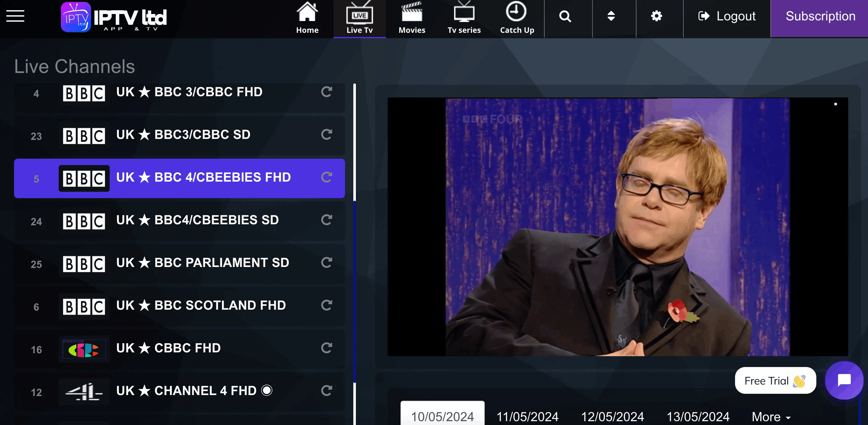The width and height of the screenshot is (868, 425).
Task: Select UK CBBC FHD channel
Action: coord(179,349)
